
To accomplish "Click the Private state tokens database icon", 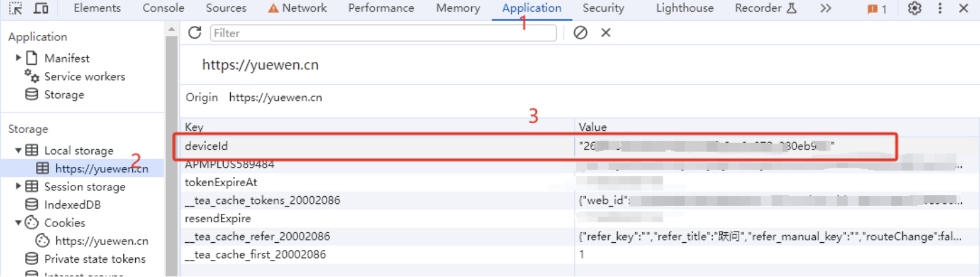I will click(x=32, y=259).
